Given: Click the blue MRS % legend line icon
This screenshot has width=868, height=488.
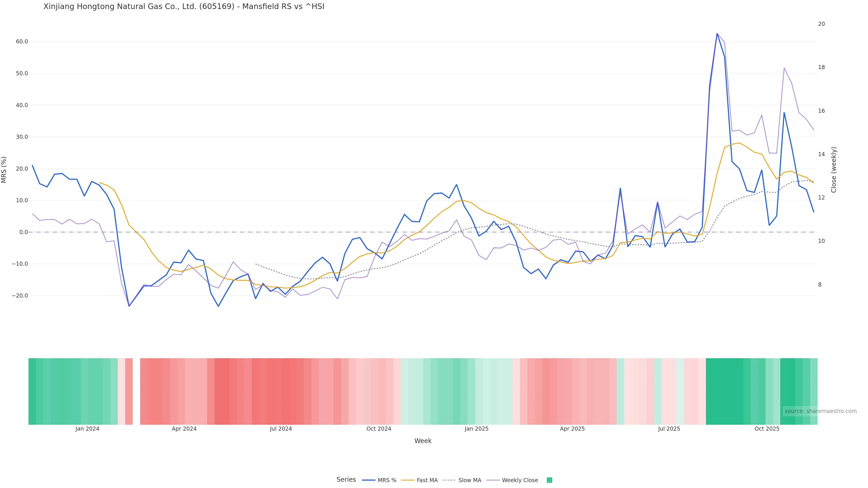Looking at the screenshot, I should tap(369, 480).
